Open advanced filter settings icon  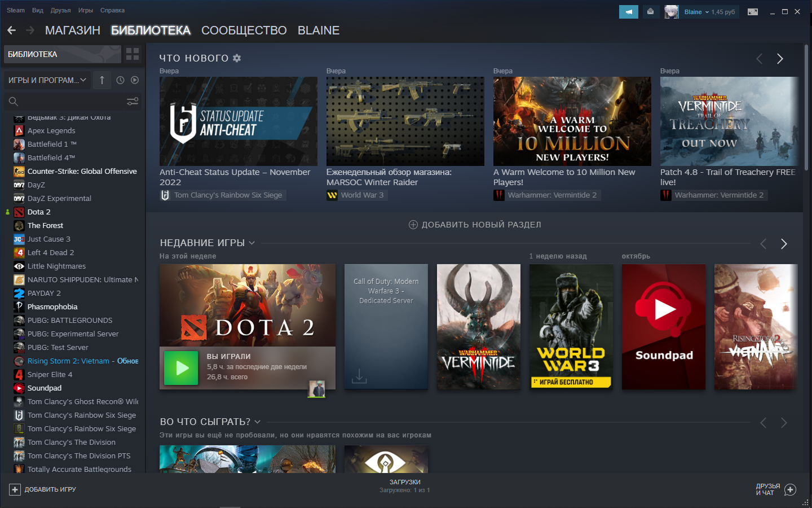(133, 102)
